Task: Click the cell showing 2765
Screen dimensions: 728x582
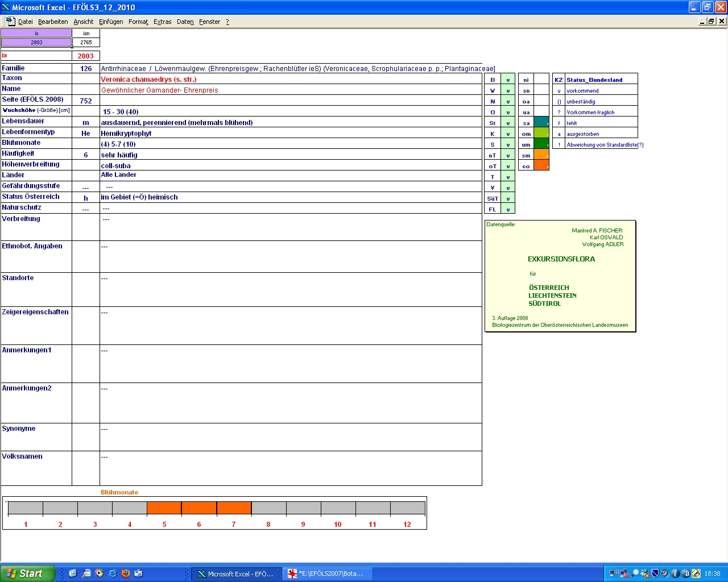Action: 86,42
